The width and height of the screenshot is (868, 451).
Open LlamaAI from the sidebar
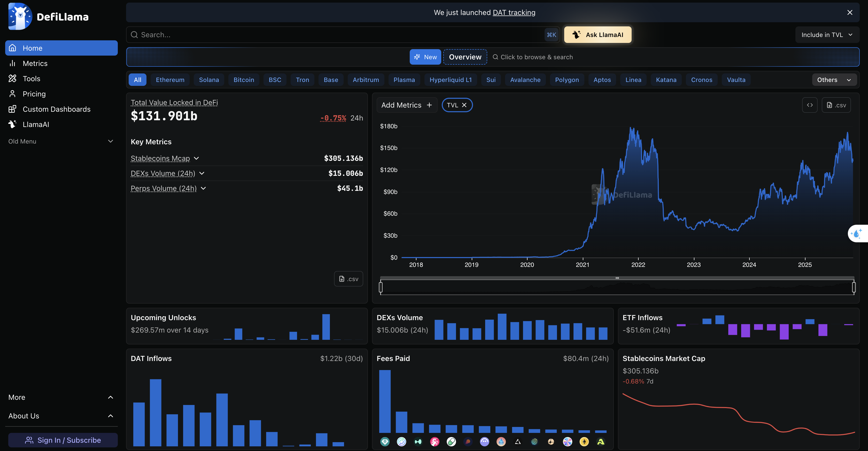(36, 124)
